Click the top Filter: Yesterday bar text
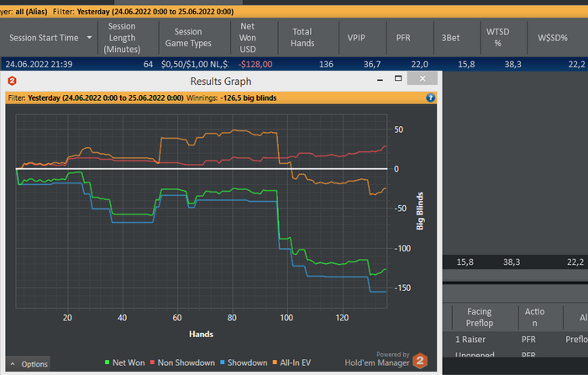 [x=144, y=12]
